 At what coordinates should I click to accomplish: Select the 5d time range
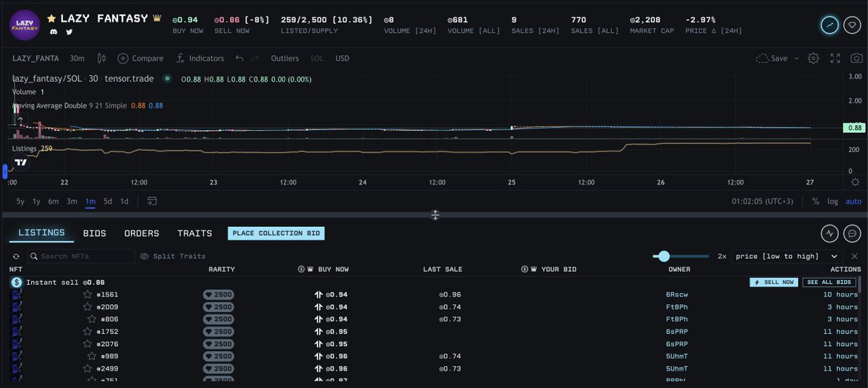[108, 202]
